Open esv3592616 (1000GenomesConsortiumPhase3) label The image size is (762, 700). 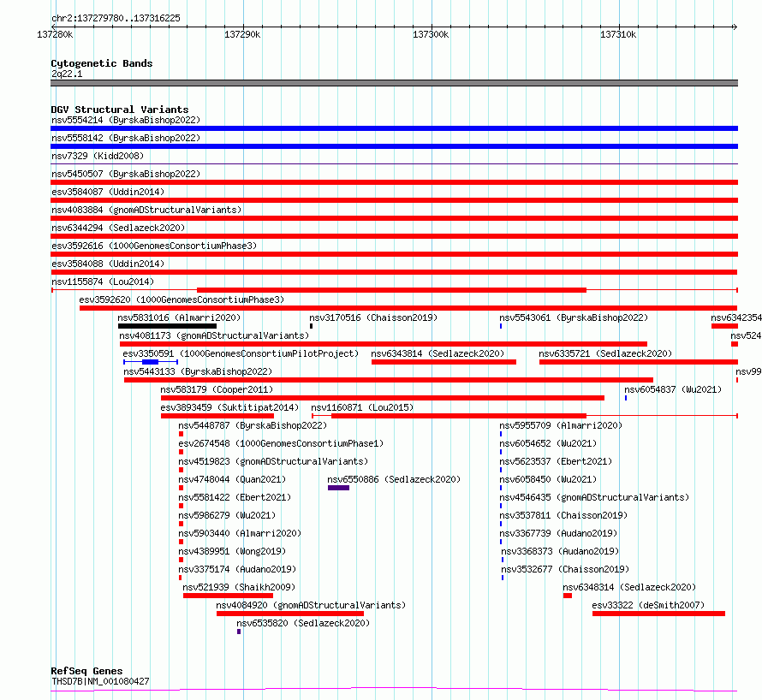[x=154, y=246]
